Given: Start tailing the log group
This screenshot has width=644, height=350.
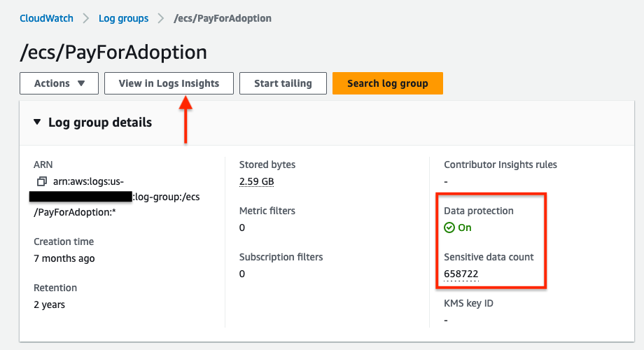Looking at the screenshot, I should coord(283,83).
